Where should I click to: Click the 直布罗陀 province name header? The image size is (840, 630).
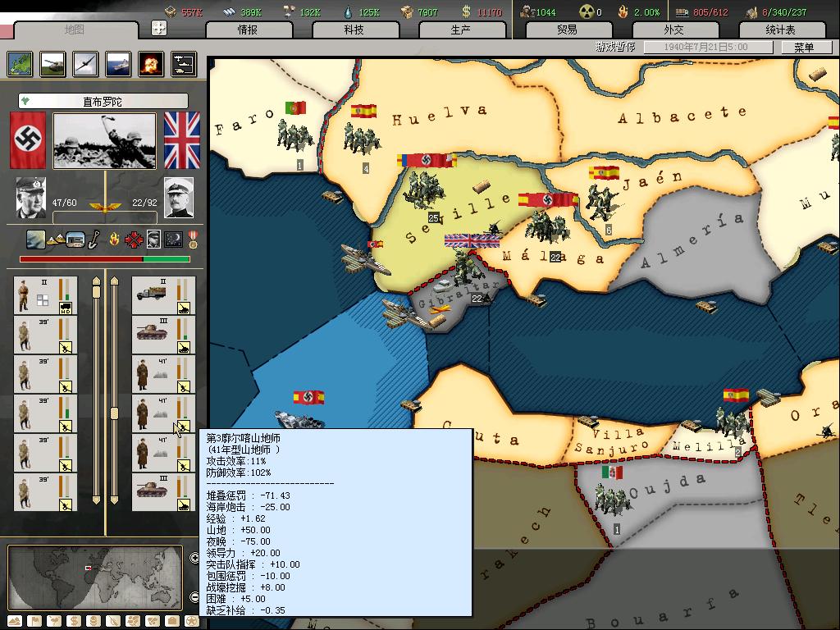103,101
